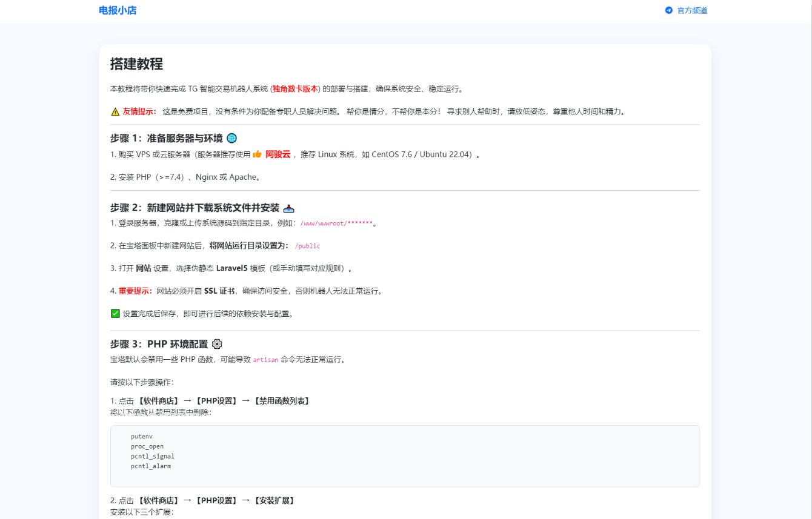This screenshot has width=812, height=519.
Task: Click the red 友情提示 warning text
Action: [x=139, y=111]
